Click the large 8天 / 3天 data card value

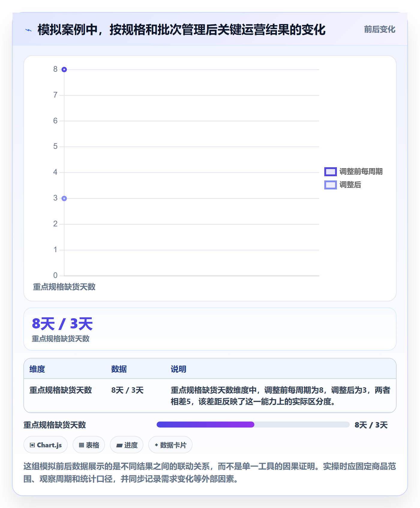(62, 324)
